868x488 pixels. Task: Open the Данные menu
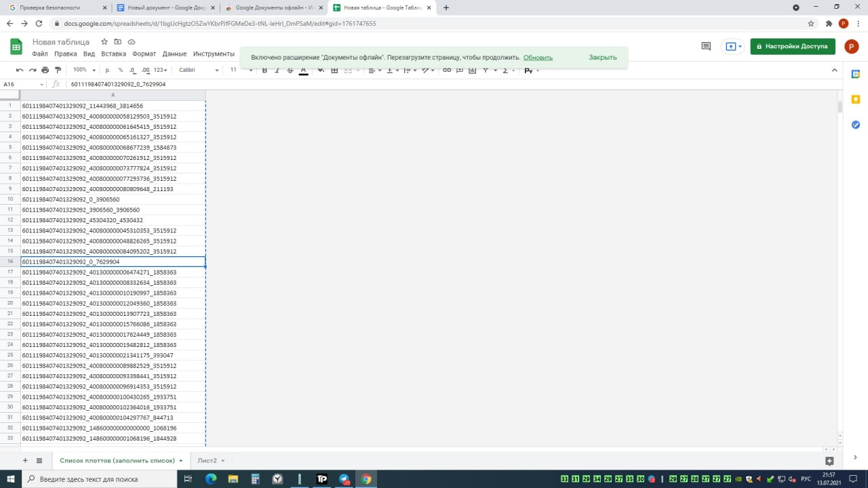(174, 54)
